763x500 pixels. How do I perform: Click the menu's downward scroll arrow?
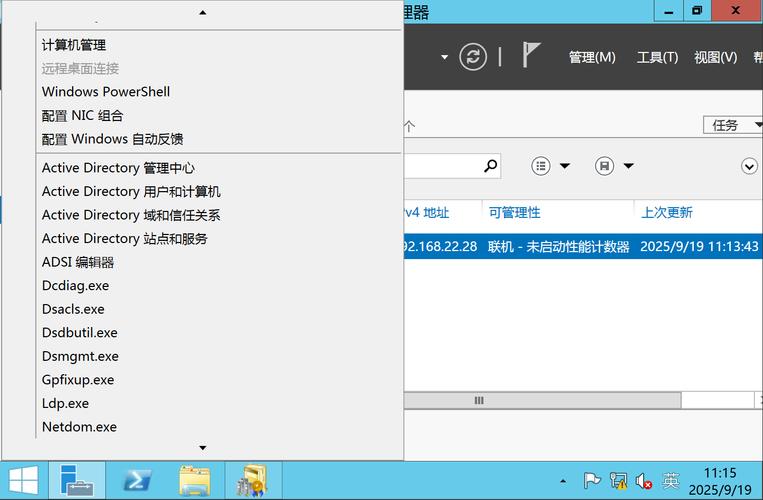[203, 447]
